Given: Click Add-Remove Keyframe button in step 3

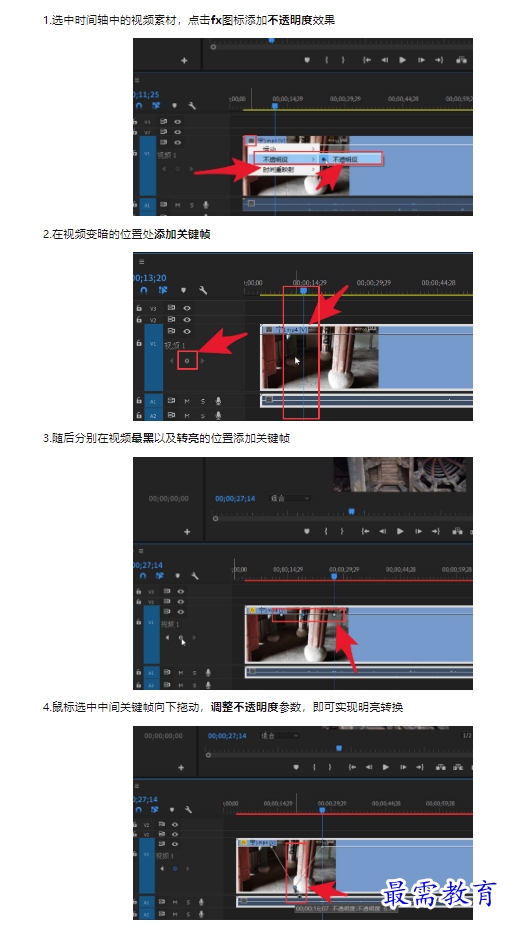Looking at the screenshot, I should click(x=181, y=638).
